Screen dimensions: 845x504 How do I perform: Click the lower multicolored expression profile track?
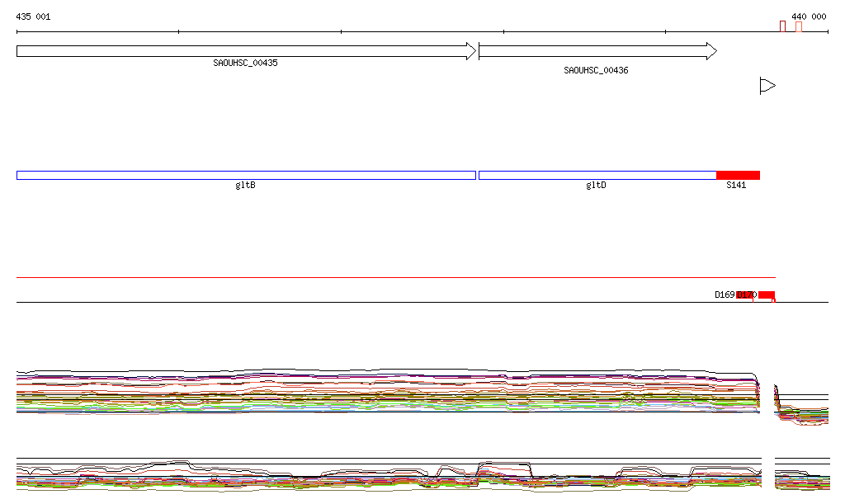pos(388,477)
